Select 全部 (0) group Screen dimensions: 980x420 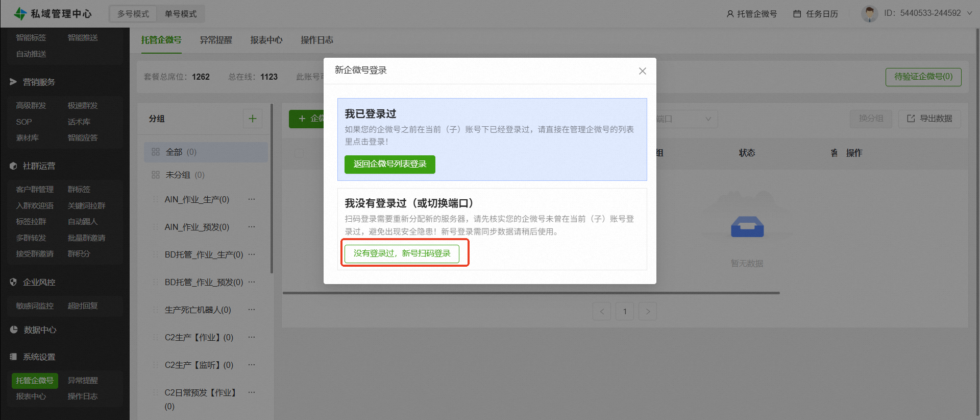(206, 152)
